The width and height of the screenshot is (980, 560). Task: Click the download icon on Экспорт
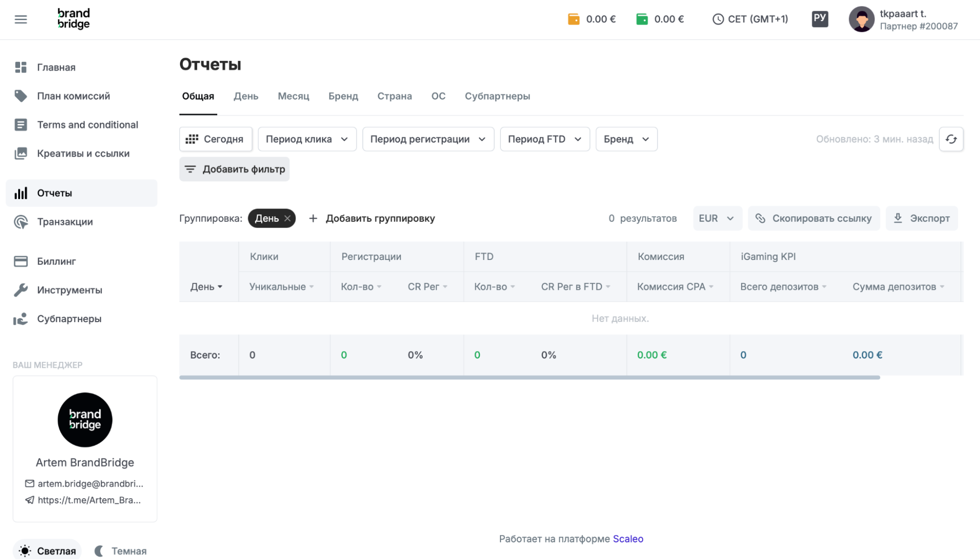[898, 218]
